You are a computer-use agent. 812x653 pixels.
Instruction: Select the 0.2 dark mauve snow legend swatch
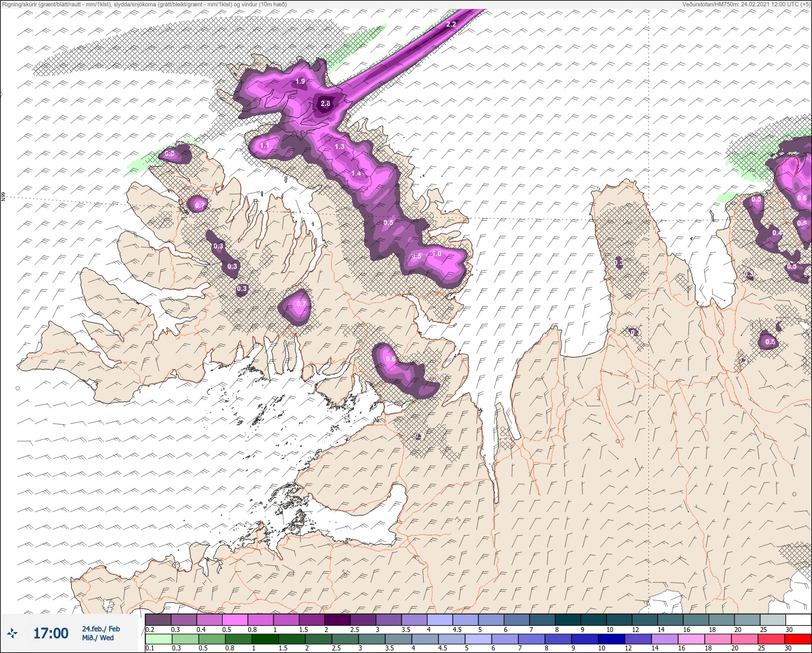coord(158,619)
